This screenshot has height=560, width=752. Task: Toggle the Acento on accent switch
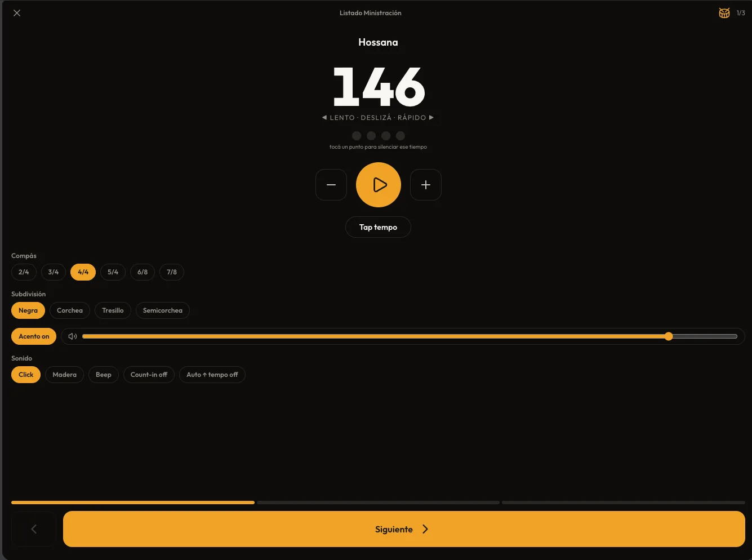[34, 336]
